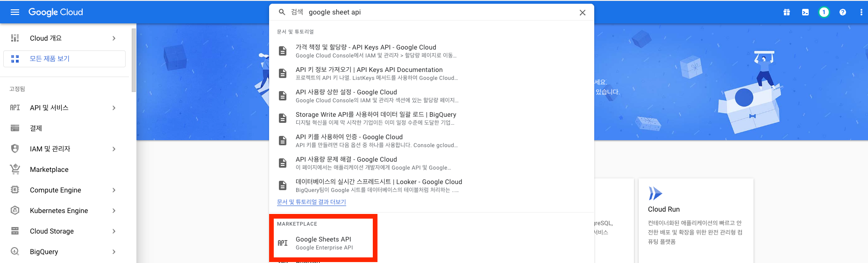Open 문서 및 튜토리얼 결과 더보기 link
The image size is (868, 263).
tap(311, 202)
